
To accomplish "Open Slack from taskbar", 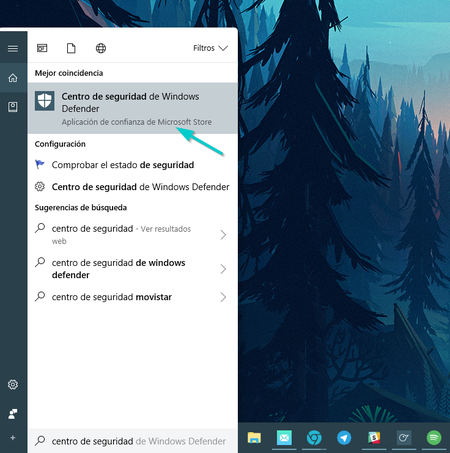I will (x=374, y=438).
